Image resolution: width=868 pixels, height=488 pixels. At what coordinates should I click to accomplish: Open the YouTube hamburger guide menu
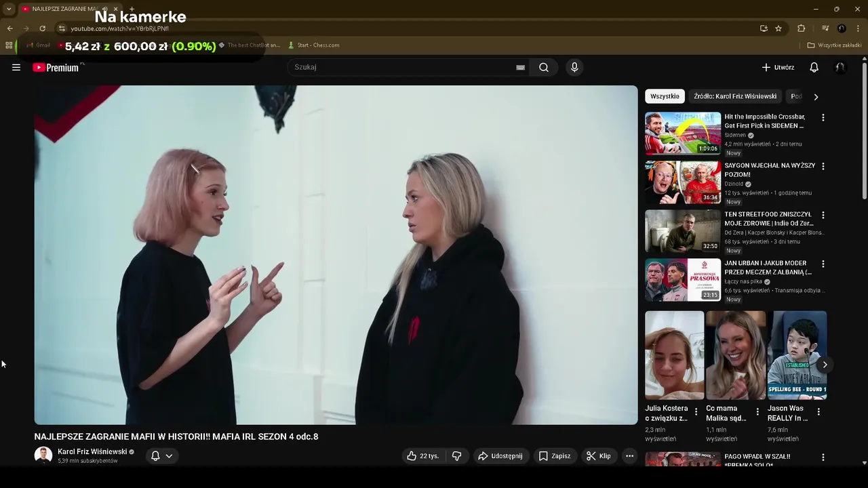click(16, 67)
